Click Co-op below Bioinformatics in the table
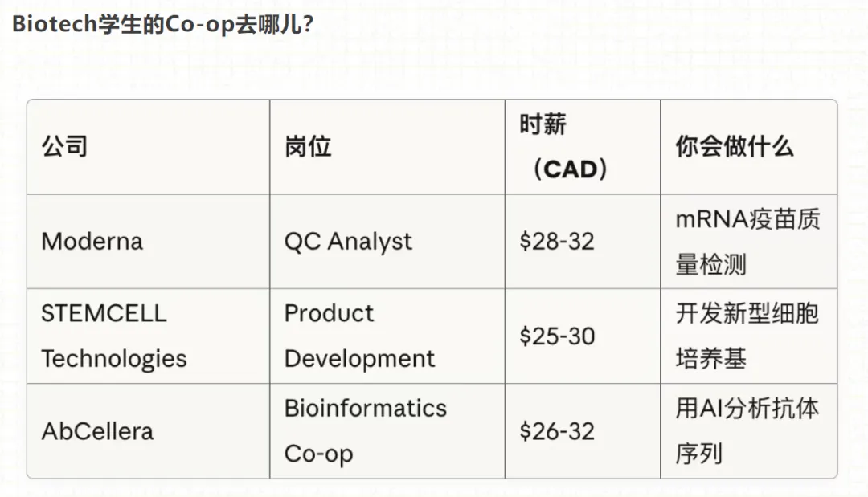The image size is (868, 497). pos(318,454)
